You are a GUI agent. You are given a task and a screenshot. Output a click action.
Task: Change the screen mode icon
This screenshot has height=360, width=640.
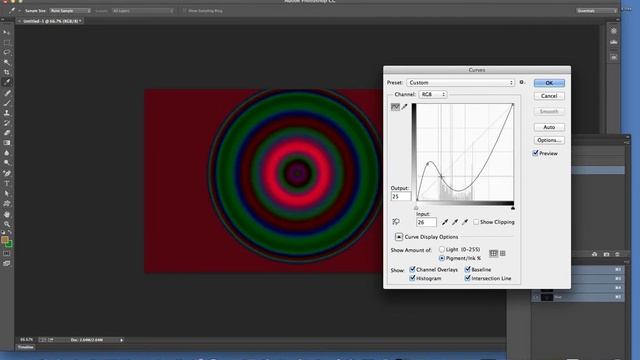click(x=7, y=264)
